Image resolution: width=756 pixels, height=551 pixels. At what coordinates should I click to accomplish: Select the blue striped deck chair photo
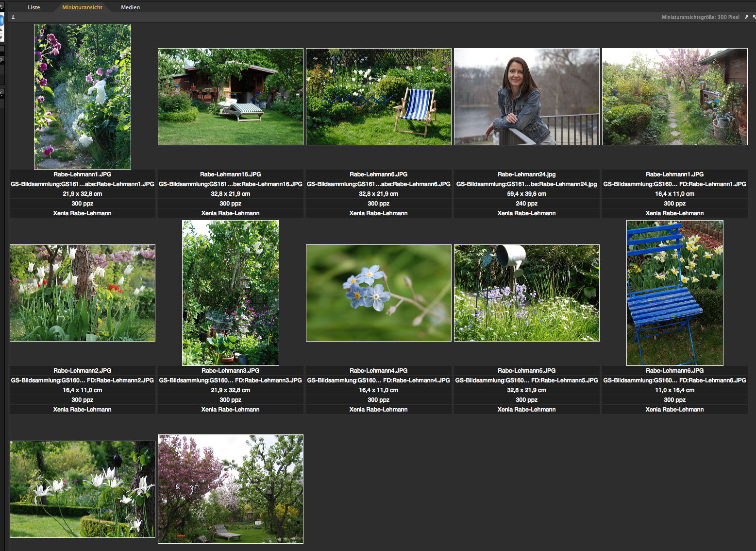[378, 97]
